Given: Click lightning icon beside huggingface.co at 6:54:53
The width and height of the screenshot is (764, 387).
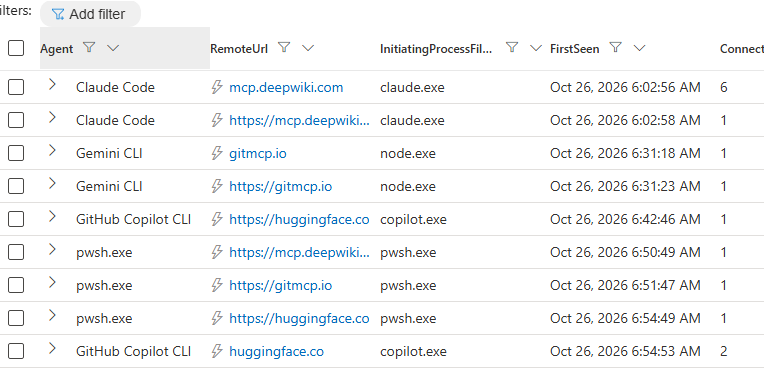Looking at the screenshot, I should tap(217, 351).
